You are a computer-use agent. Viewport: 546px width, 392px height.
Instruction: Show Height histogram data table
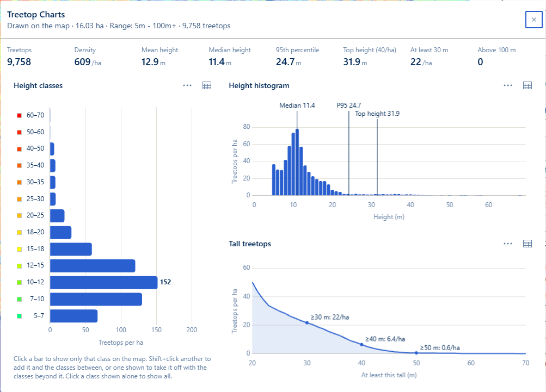pyautogui.click(x=527, y=85)
